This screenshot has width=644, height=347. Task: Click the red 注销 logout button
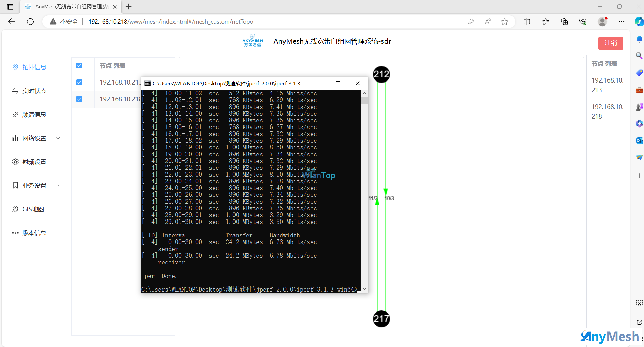tap(611, 43)
